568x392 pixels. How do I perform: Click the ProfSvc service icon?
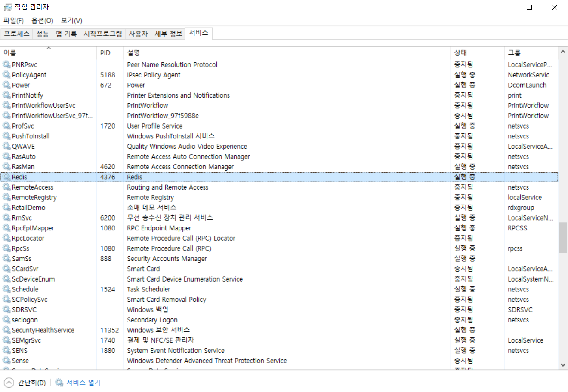[x=6, y=126]
